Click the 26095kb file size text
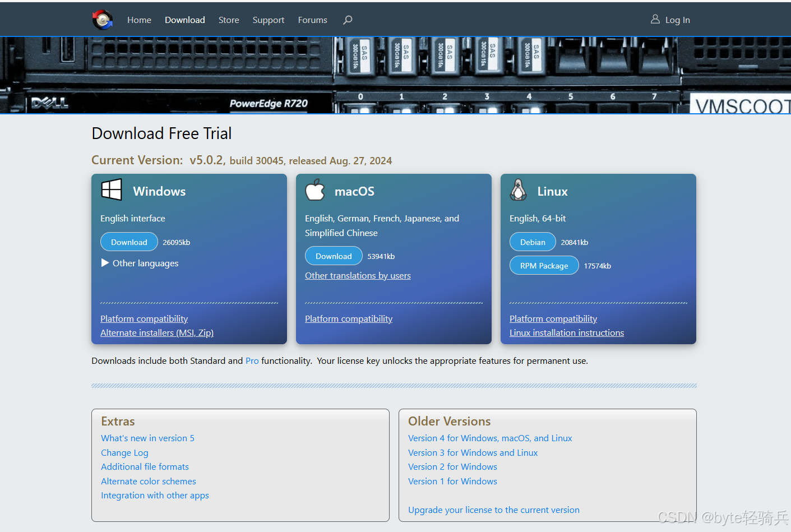 177,243
